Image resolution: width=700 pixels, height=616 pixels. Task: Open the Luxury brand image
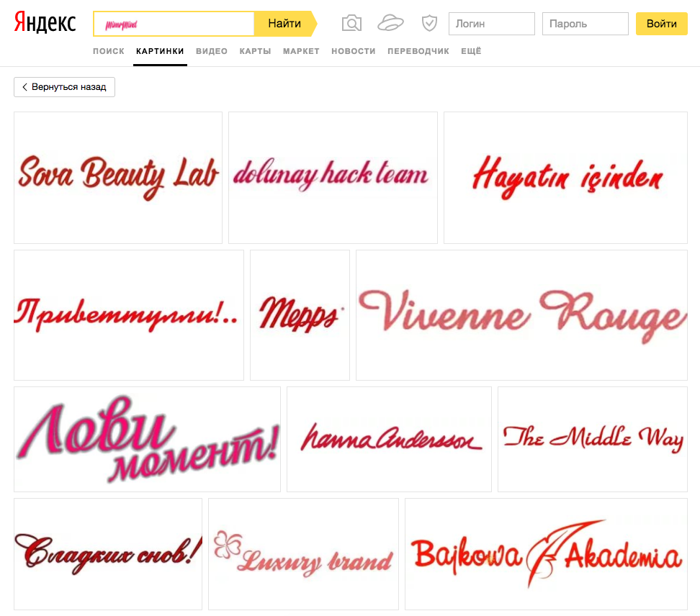coord(303,554)
